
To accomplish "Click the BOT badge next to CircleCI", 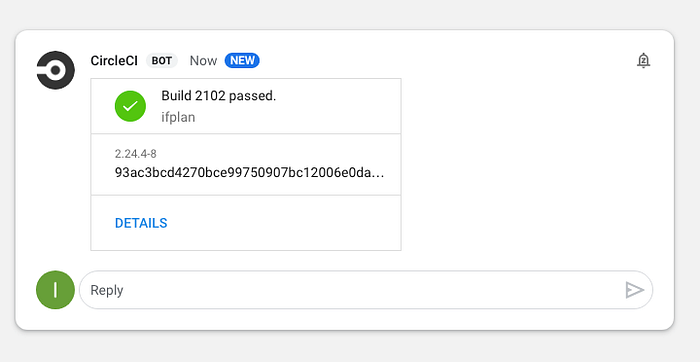I will [x=162, y=61].
